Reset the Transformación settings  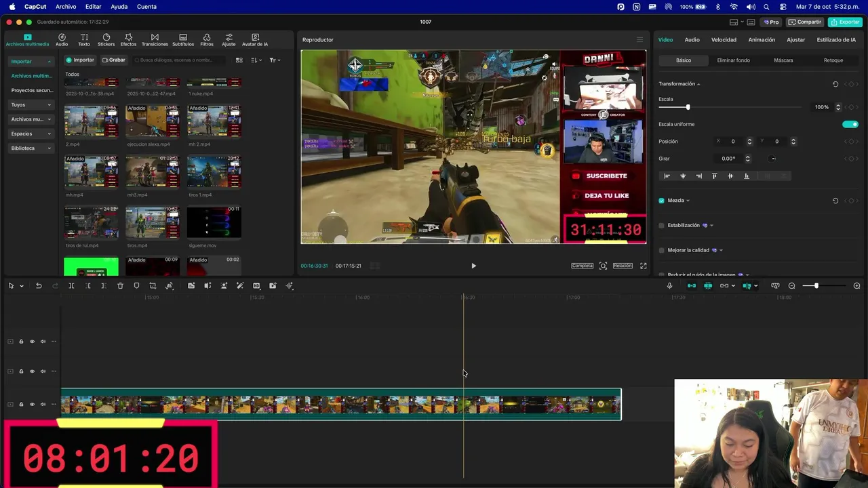(835, 84)
